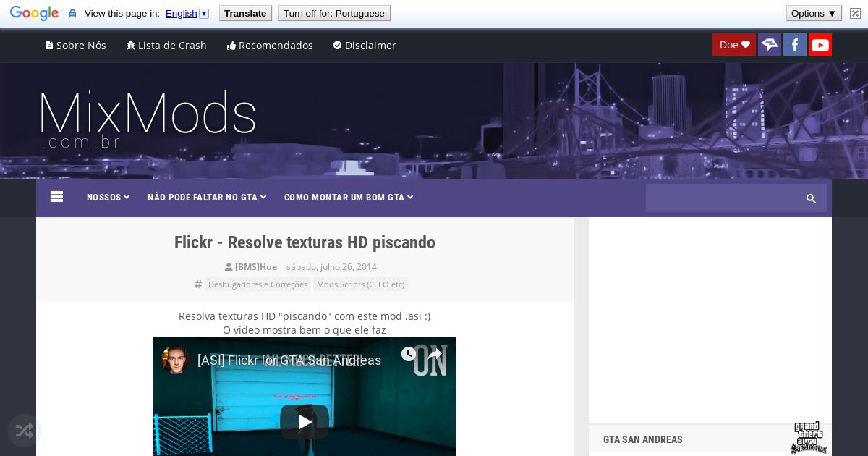Open the Google Translate language dropdown English
Viewport: 868px width, 456px height.
point(187,13)
